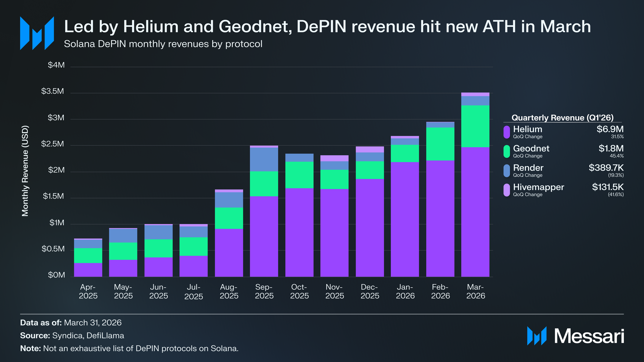Click the Messari wordmark text
Viewport: 644px width, 362px height.
point(589,336)
